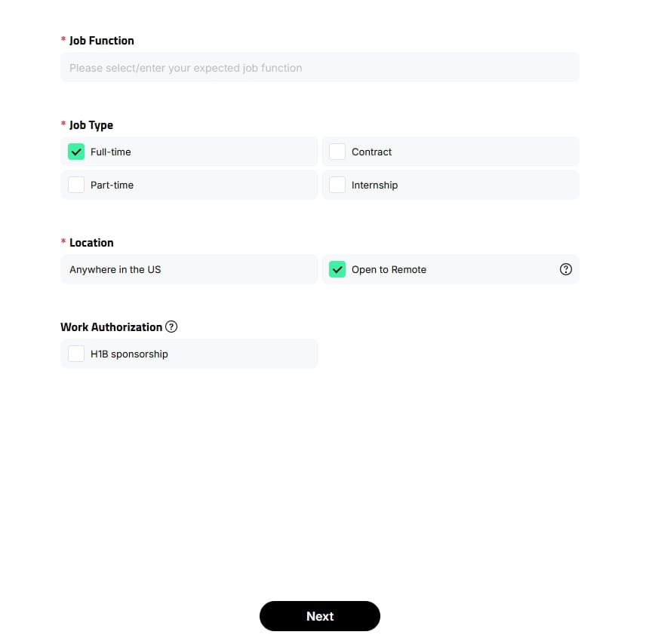The width and height of the screenshot is (649, 644).
Task: Click the help icon beside Open to Remote
Action: [566, 269]
